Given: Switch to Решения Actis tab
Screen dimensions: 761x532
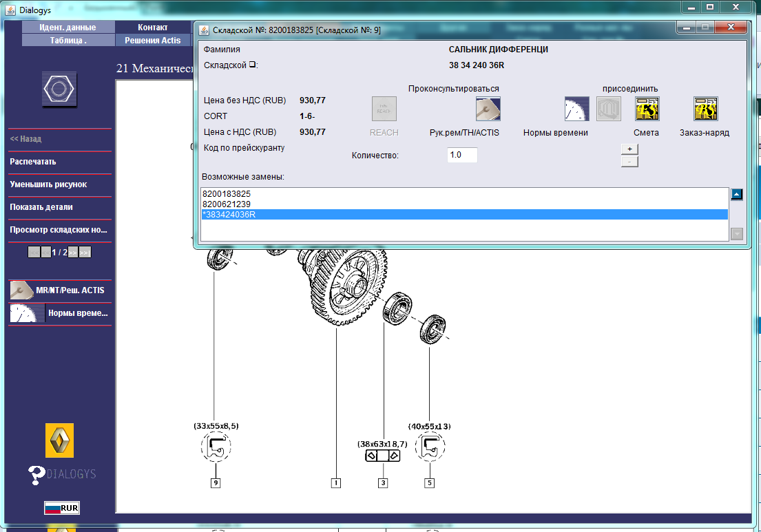Looking at the screenshot, I should [152, 40].
